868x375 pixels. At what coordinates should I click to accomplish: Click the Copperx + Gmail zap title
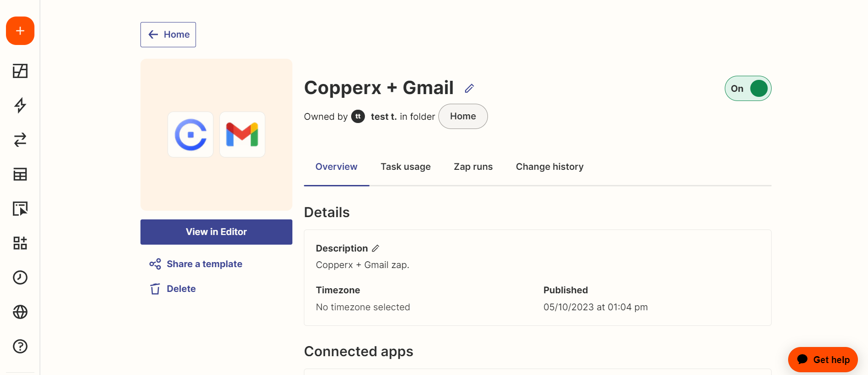[x=379, y=88]
